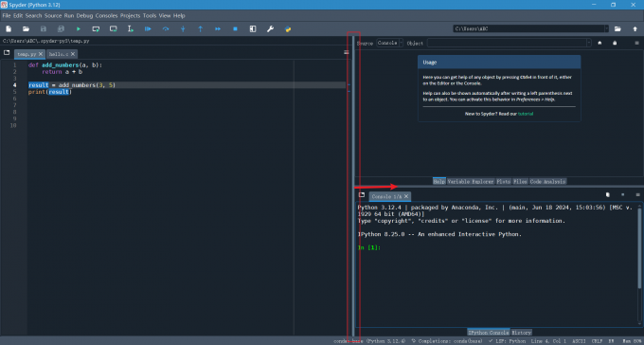
Task: Expand working directory path dropdown
Action: 606,28
